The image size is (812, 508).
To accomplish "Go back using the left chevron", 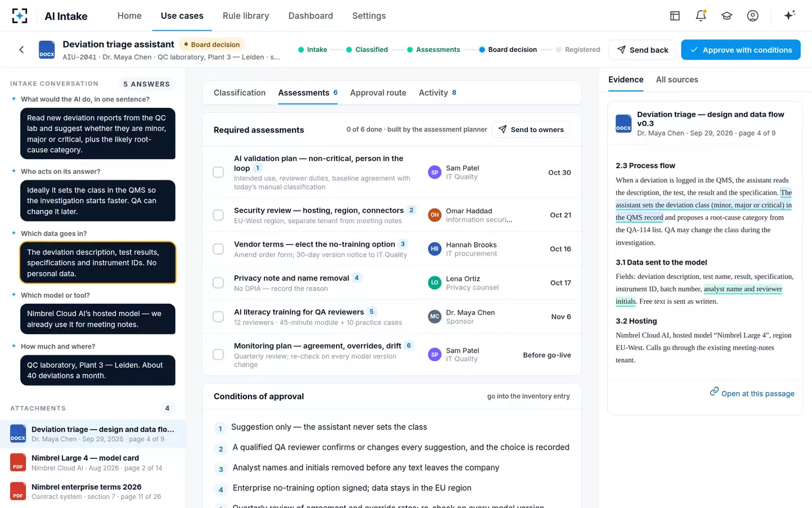I will [x=21, y=50].
